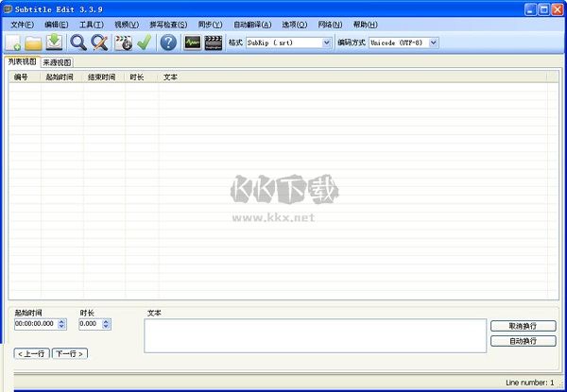
Task: Expand the SubRip (.srt) format dropdown
Action: pos(327,43)
